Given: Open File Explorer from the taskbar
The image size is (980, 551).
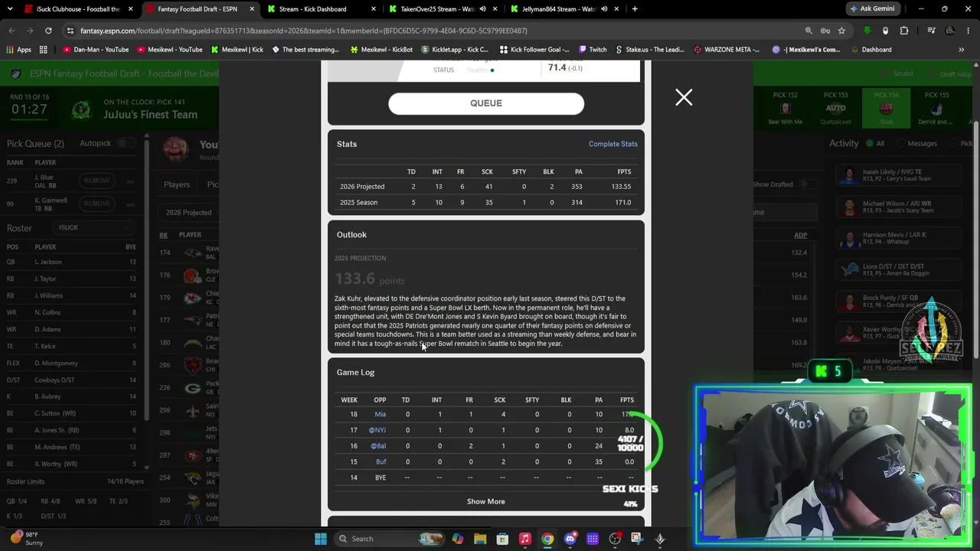Looking at the screenshot, I should [480, 539].
